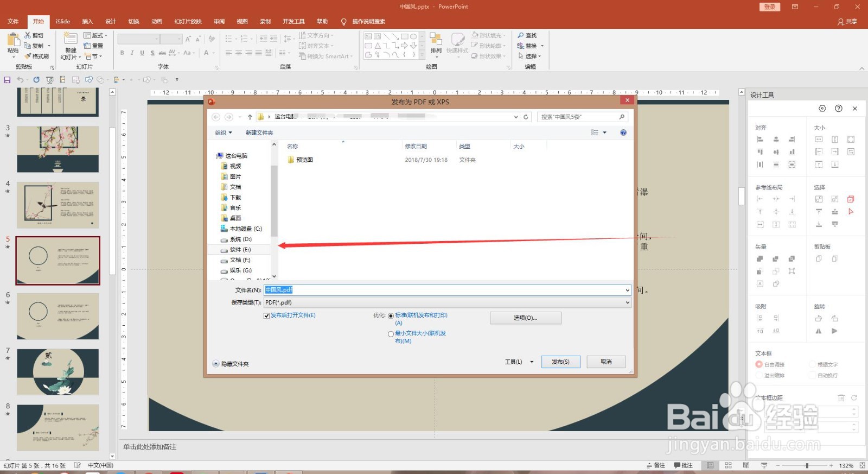868x474 pixels.
Task: Click the Quick Styles (快速样式) icon
Action: [458, 39]
